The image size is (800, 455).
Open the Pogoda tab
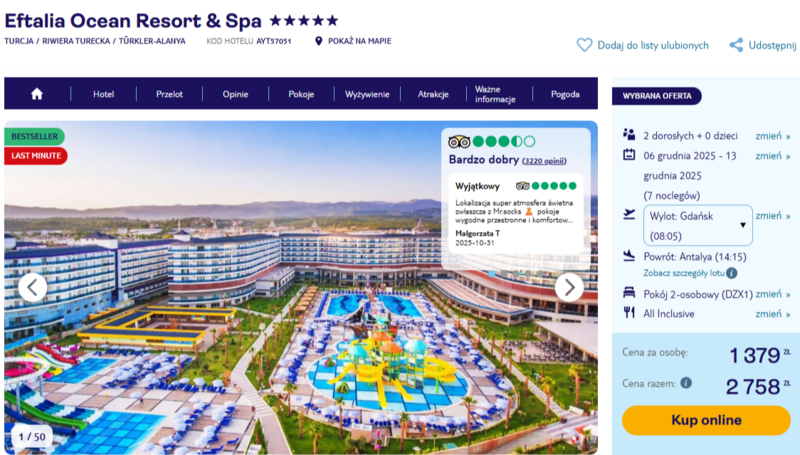[565, 94]
